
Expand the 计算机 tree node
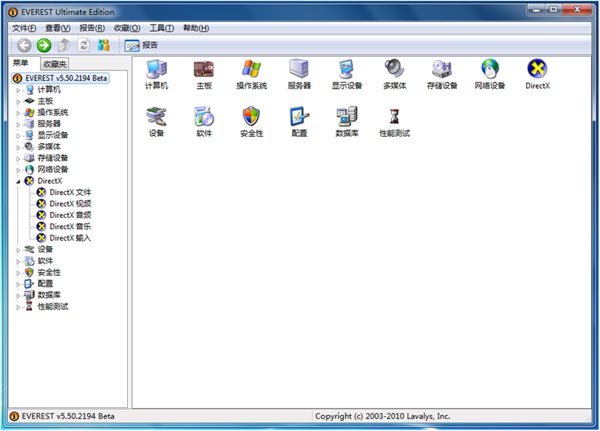click(18, 89)
